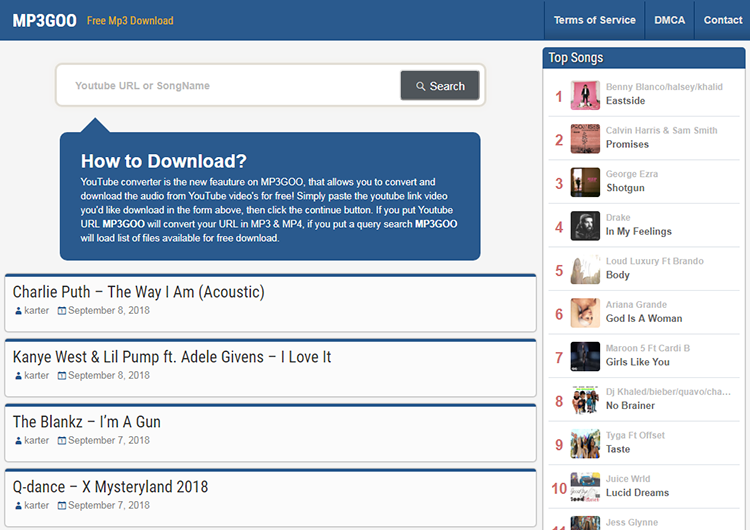Screen dimensions: 750x530
Task: Open Kanye West & Lil Pump – I Love It post
Action: point(172,357)
